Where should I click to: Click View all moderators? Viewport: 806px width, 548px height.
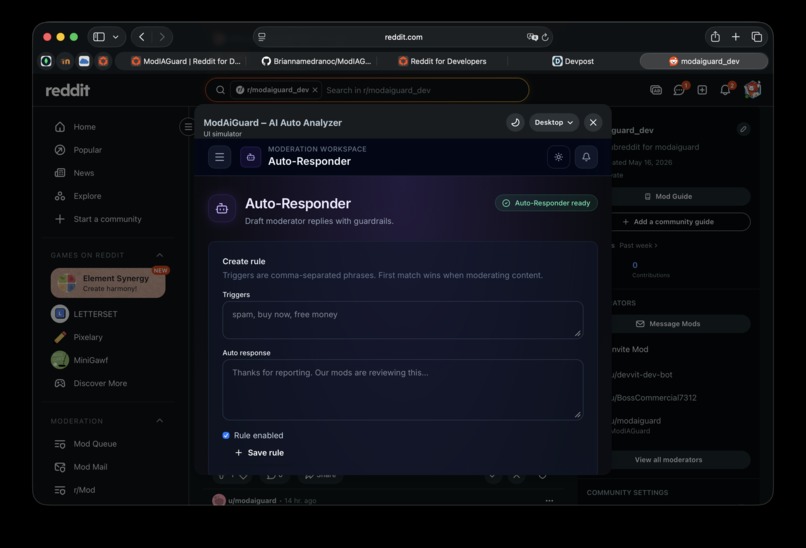[x=668, y=460]
